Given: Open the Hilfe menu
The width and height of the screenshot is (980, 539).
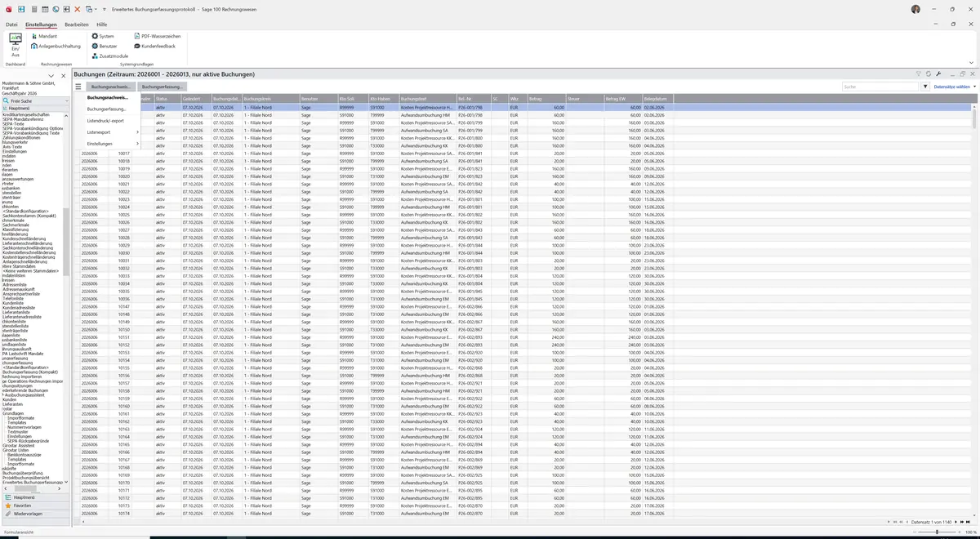Looking at the screenshot, I should [102, 24].
